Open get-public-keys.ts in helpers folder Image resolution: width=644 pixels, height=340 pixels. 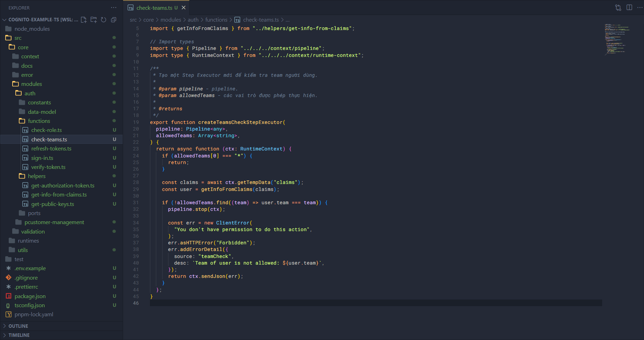(53, 204)
